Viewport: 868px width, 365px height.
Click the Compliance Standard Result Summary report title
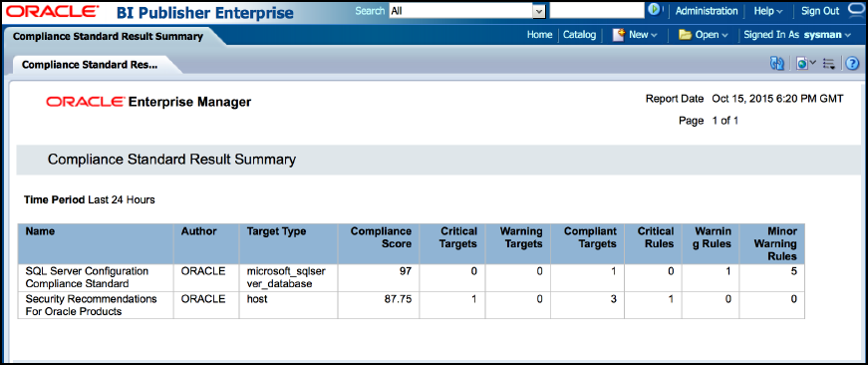pos(171,161)
